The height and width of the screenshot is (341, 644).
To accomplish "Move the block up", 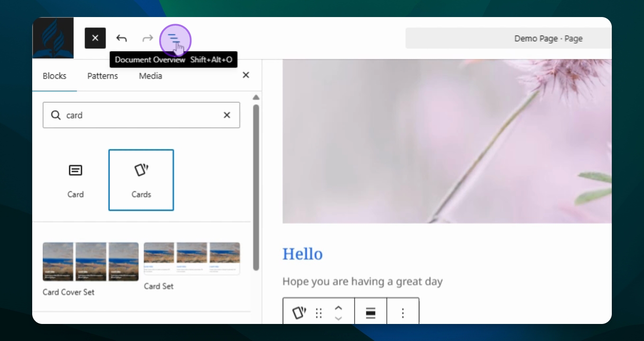I will click(338, 308).
